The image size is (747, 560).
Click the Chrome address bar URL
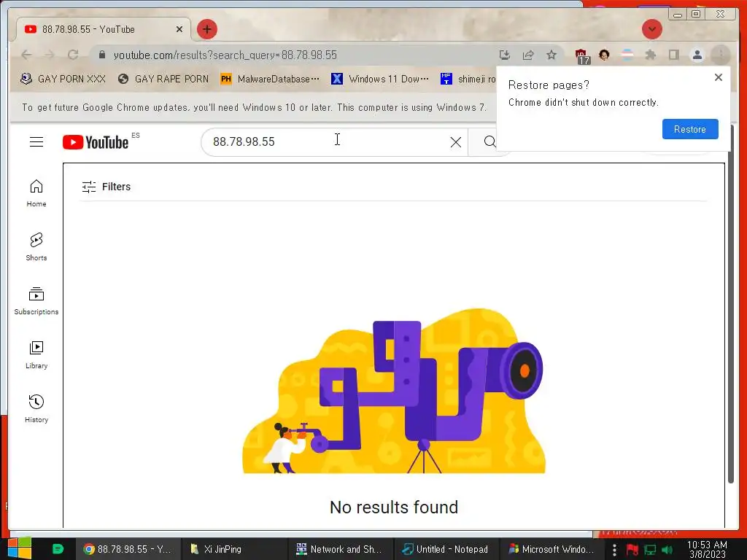[x=225, y=55]
